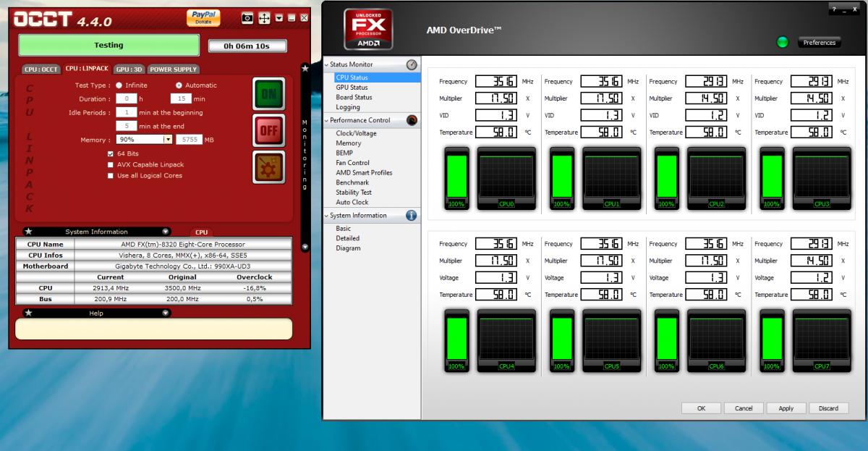
Task: Click the red OFF button in OCCT
Action: pyautogui.click(x=269, y=131)
